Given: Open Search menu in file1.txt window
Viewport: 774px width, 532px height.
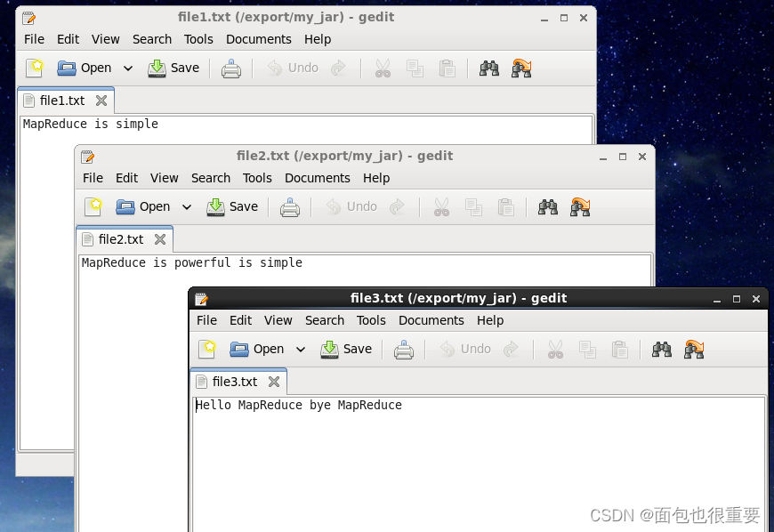Looking at the screenshot, I should point(152,39).
